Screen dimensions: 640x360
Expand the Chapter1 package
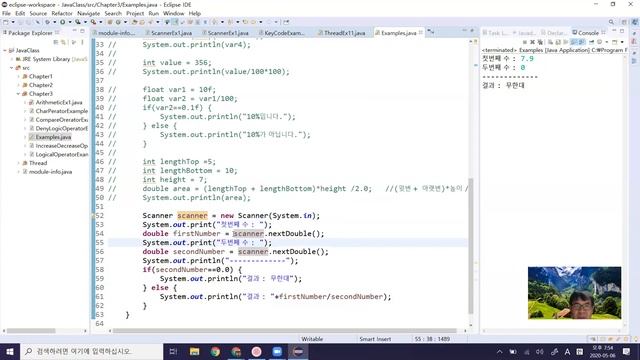pos(18,76)
